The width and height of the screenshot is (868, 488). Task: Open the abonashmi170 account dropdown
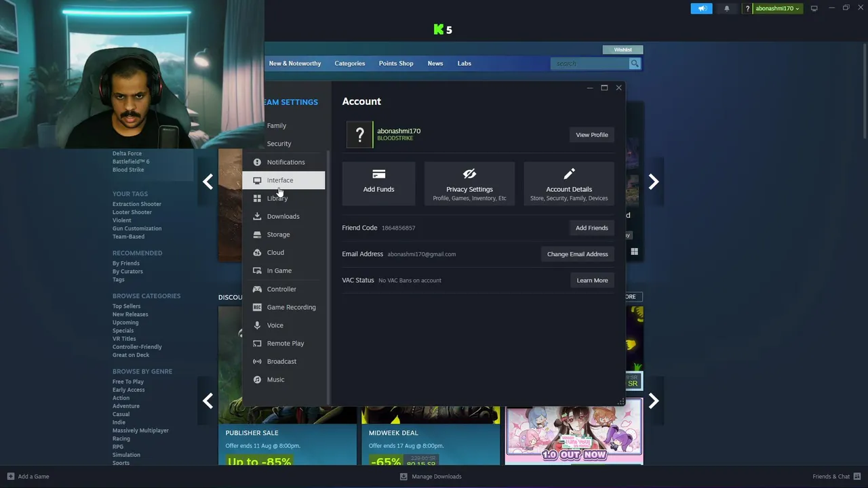tap(777, 8)
